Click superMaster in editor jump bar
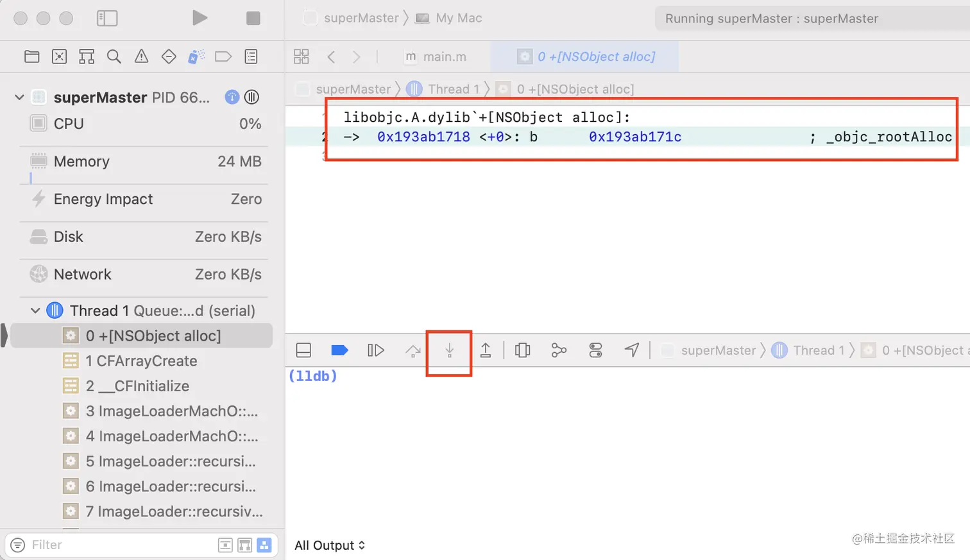Viewport: 970px width, 560px height. coord(345,89)
